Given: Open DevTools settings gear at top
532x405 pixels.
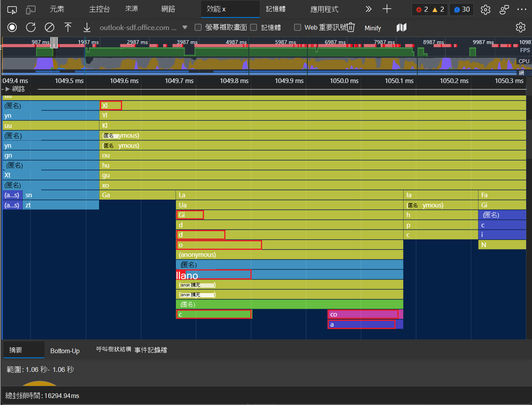Looking at the screenshot, I should [486, 10].
